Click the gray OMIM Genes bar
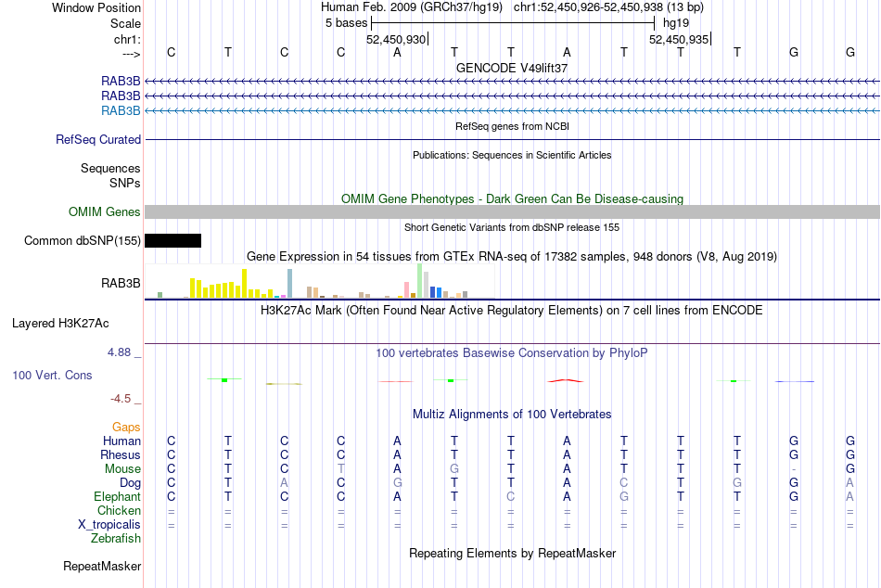881x588 pixels. [x=513, y=212]
